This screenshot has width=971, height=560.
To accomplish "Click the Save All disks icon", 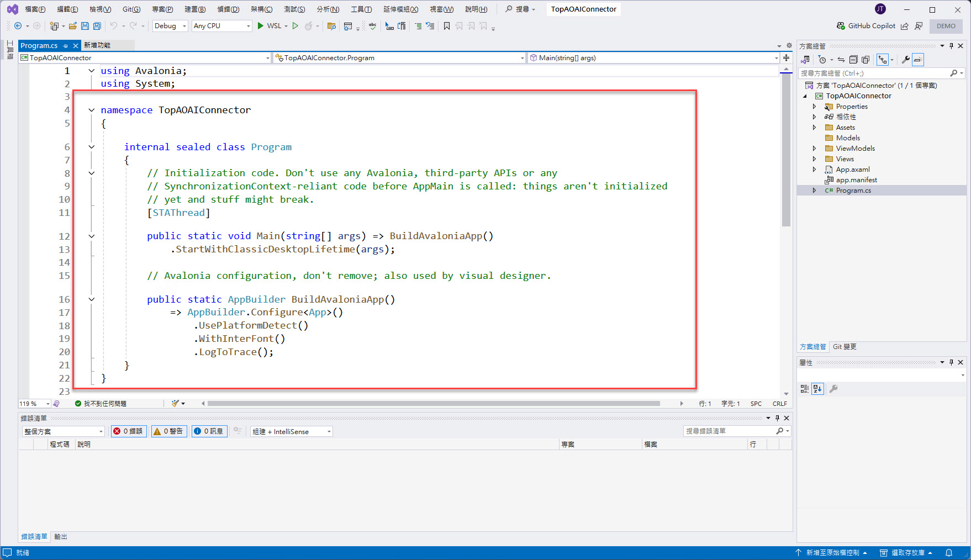I will [97, 26].
